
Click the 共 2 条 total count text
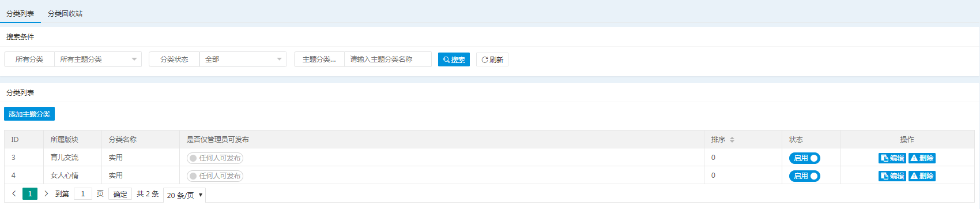point(148,194)
